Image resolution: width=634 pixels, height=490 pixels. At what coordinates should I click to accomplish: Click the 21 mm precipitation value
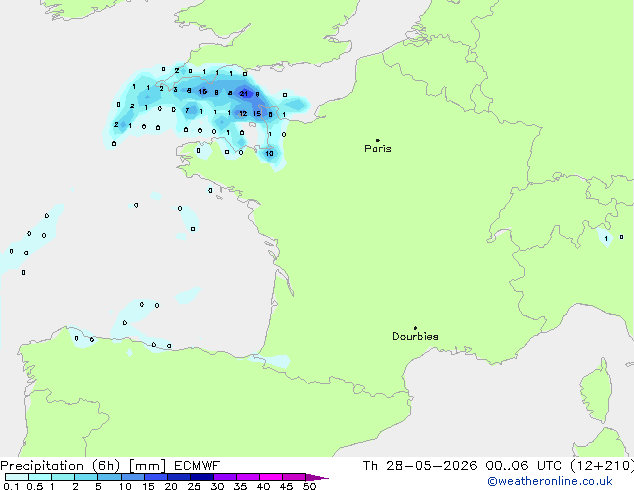[x=243, y=94]
